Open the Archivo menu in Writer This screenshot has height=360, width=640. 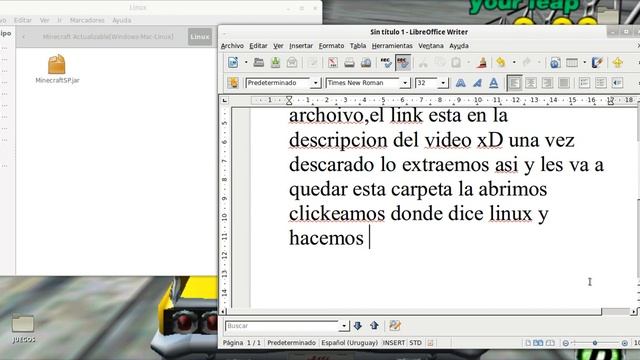(x=232, y=46)
